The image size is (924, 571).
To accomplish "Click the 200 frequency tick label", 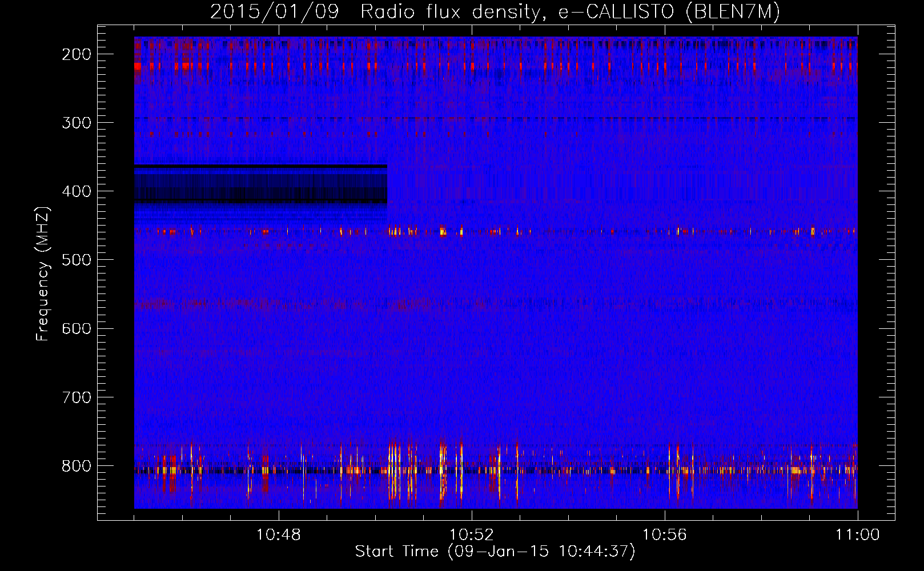I will point(77,54).
